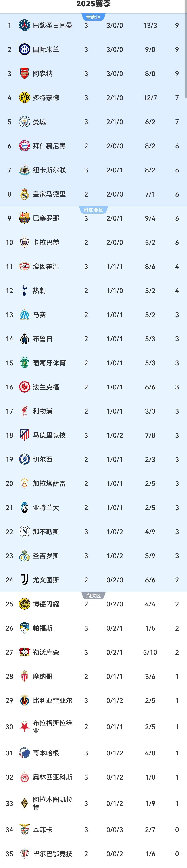Image resolution: width=187 pixels, height=868 pixels.
Task: Open the 拜仁慕尼黑 team name link
Action: click(x=49, y=146)
